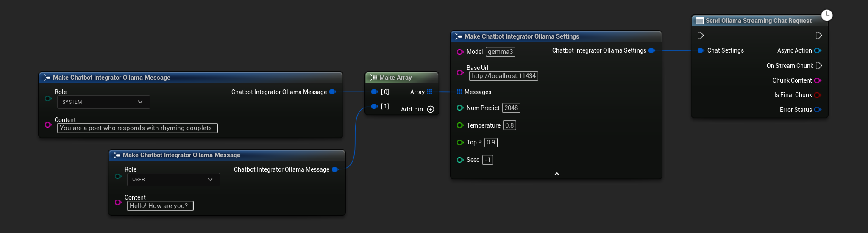Click the Temperature value field
The image size is (868, 233).
click(x=509, y=125)
